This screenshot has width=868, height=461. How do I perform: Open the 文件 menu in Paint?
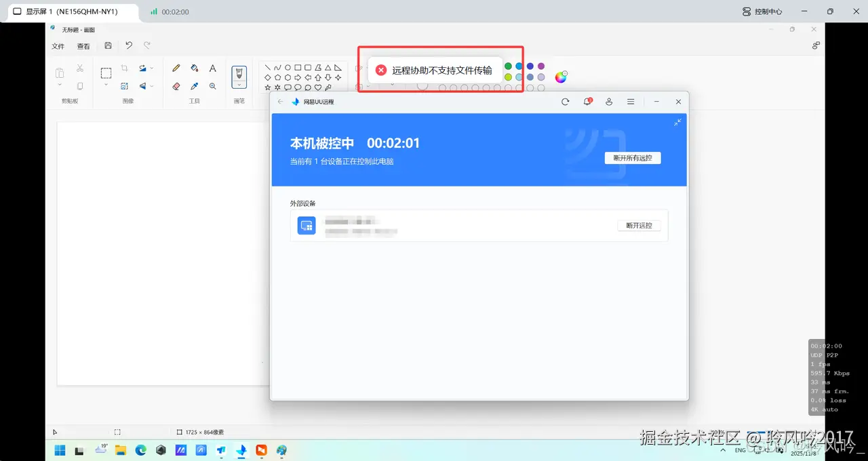[58, 46]
